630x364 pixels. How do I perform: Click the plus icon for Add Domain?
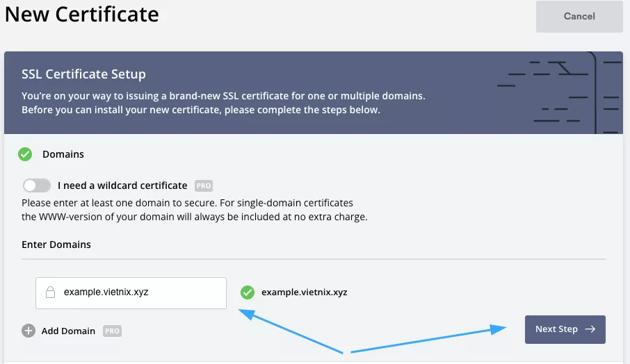point(29,331)
